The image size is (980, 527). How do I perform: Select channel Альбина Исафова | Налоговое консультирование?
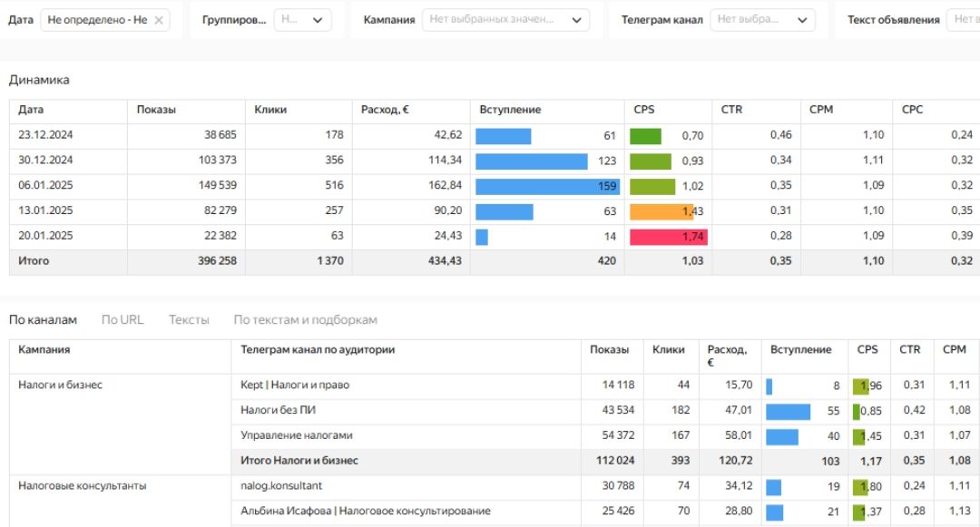point(365,511)
